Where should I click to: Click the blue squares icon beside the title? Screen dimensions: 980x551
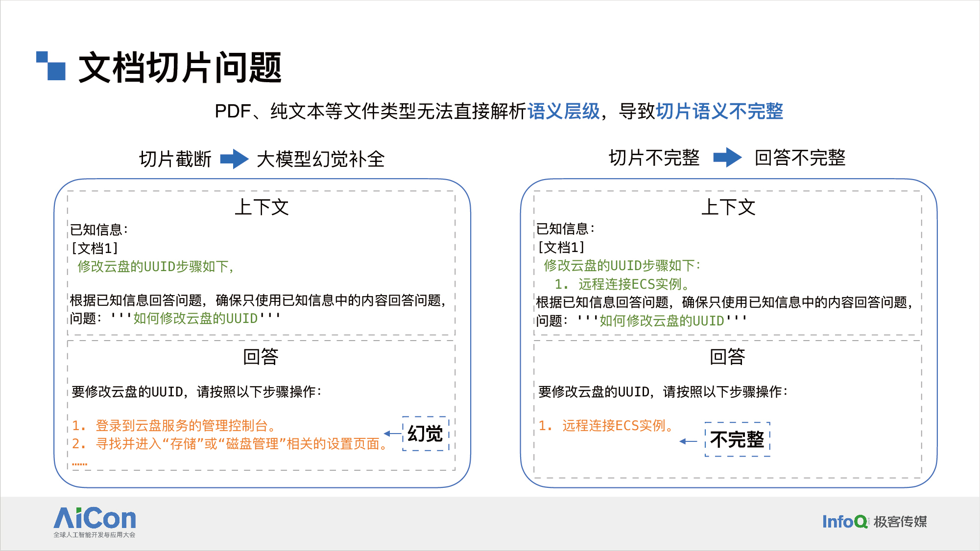pyautogui.click(x=51, y=66)
